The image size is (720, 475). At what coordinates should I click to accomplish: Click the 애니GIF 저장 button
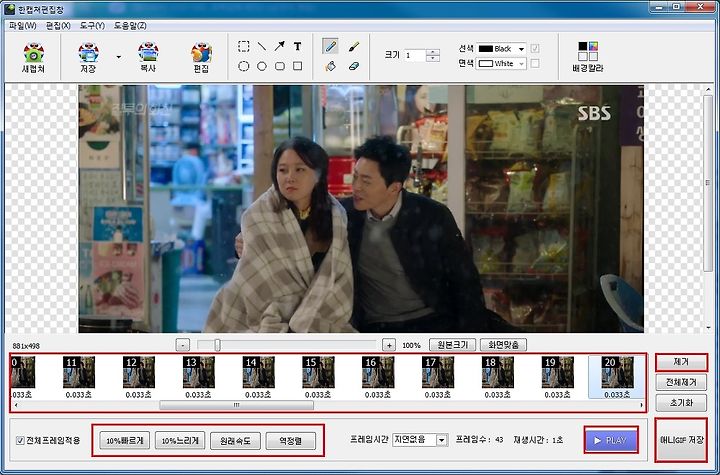[x=681, y=440]
